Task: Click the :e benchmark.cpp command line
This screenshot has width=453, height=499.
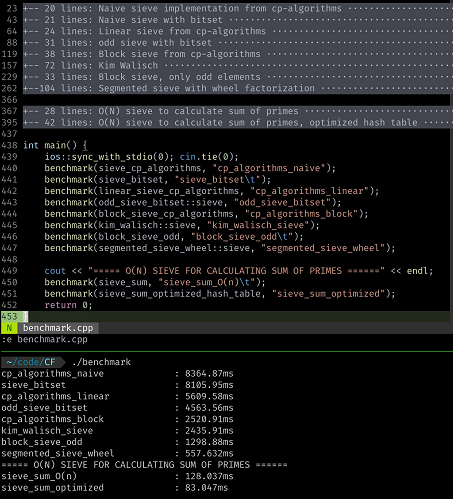Action: click(44, 339)
